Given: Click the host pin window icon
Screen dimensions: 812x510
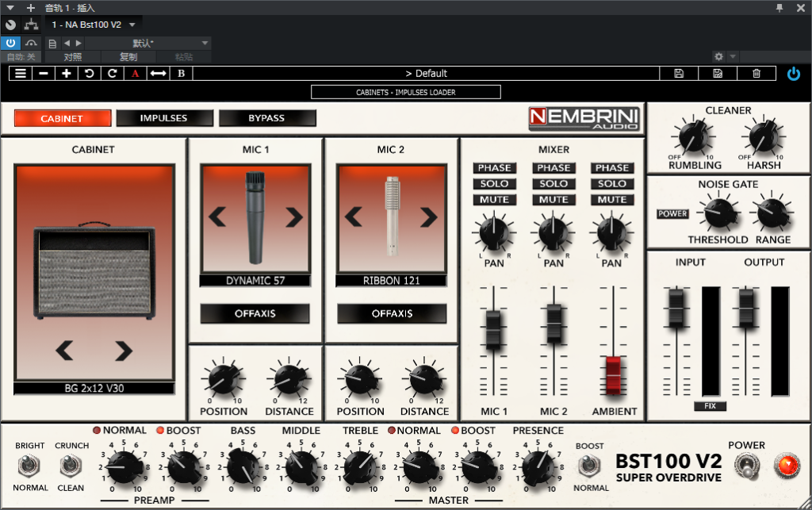Looking at the screenshot, I should point(779,8).
